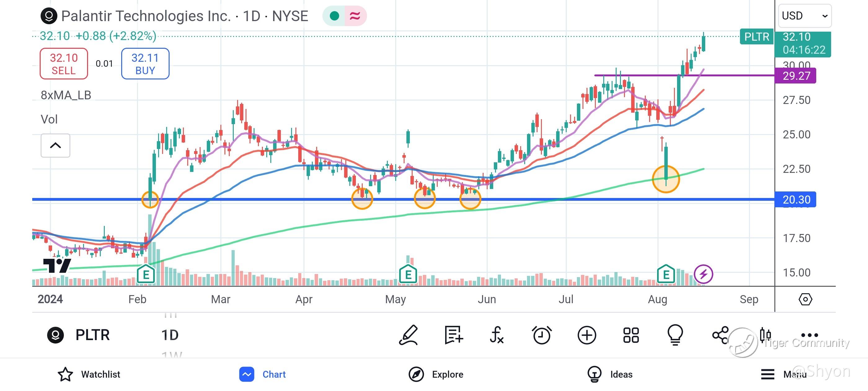
Task: Toggle the green market status dot
Action: (x=334, y=16)
